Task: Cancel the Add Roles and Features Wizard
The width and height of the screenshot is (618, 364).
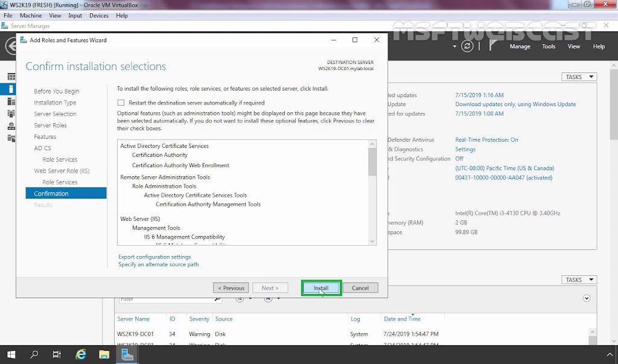Action: click(360, 288)
